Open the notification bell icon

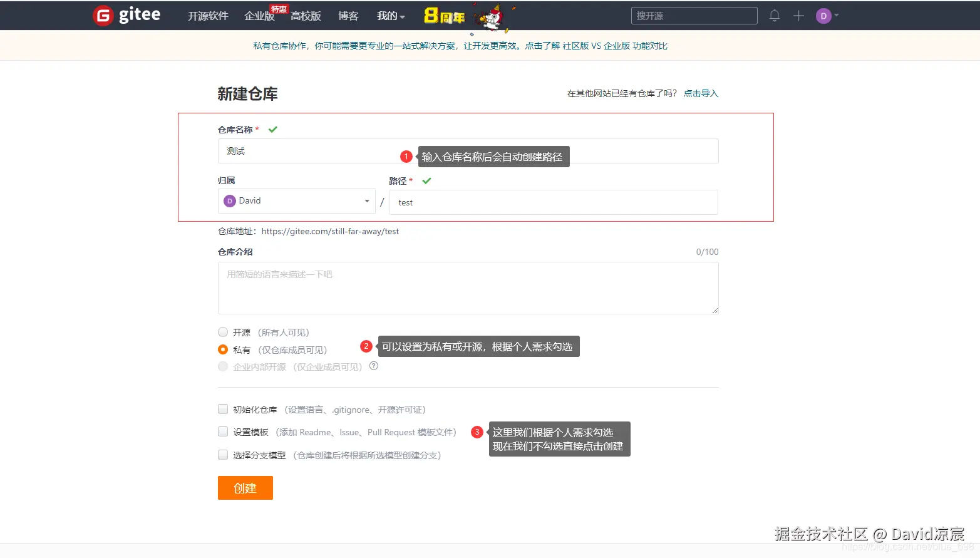774,16
